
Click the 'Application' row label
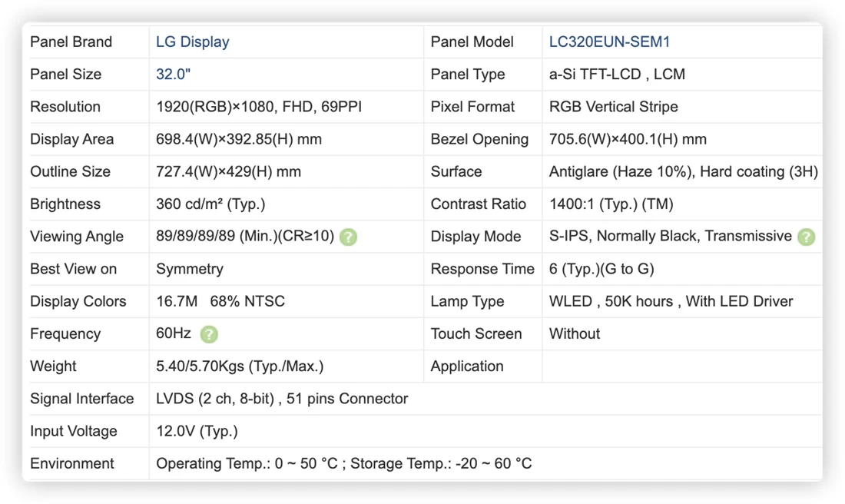pyautogui.click(x=467, y=366)
